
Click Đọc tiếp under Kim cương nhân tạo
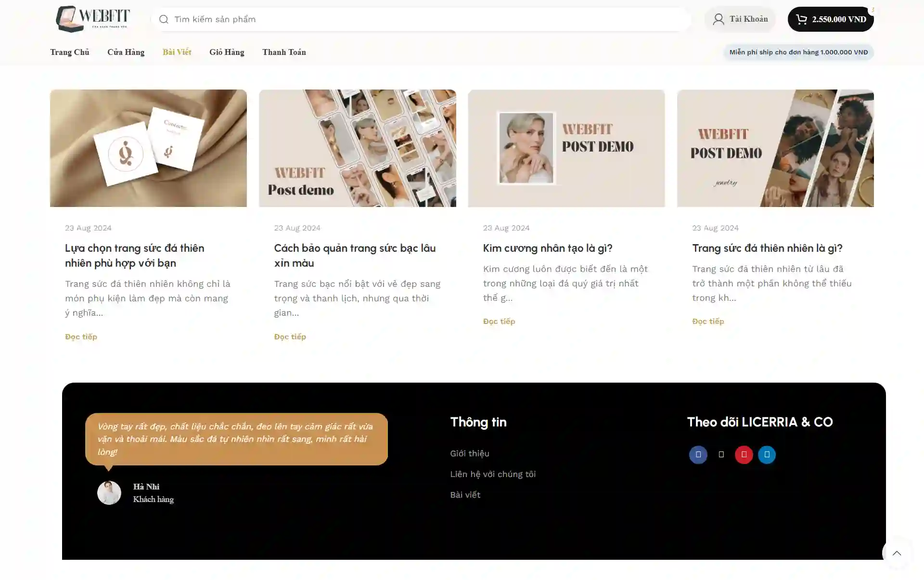pos(499,321)
